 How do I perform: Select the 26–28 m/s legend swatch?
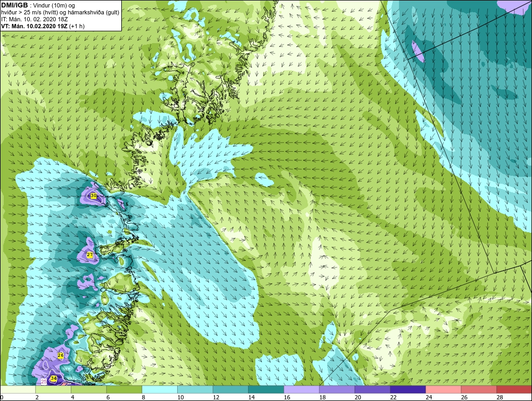point(478,389)
